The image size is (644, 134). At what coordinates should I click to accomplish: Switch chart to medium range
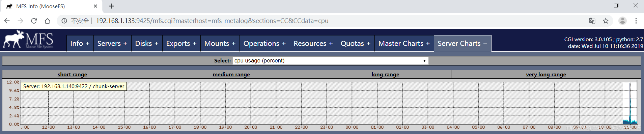tap(231, 75)
